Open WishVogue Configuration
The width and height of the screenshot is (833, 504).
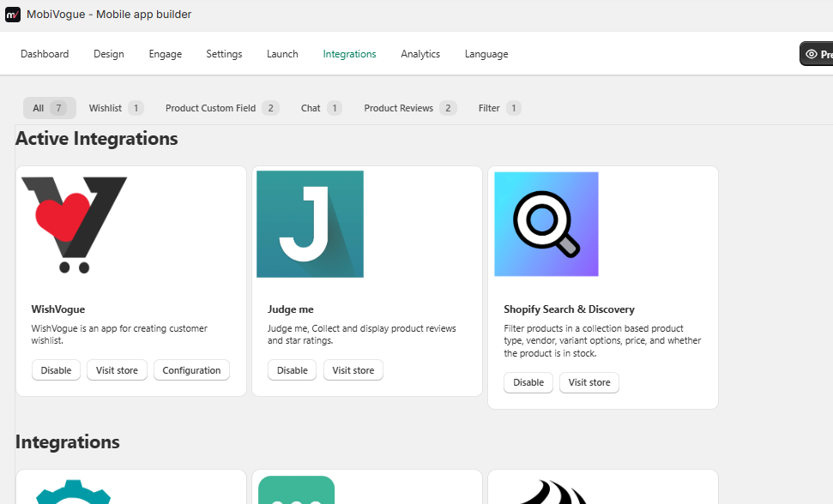click(191, 370)
